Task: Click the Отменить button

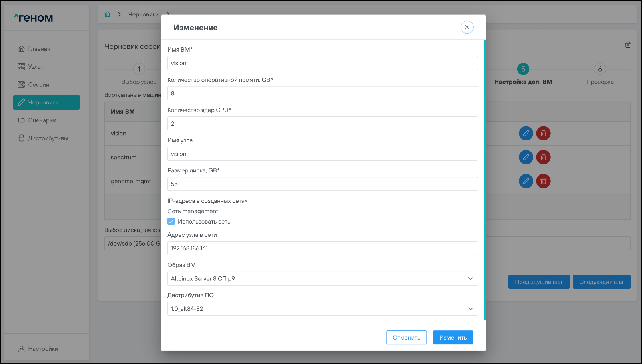Action: pyautogui.click(x=406, y=338)
